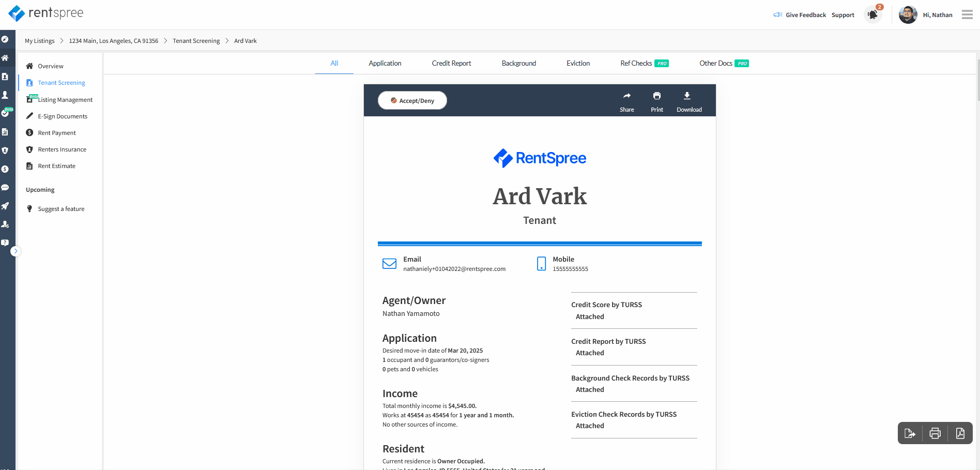The height and width of the screenshot is (470, 980).
Task: Open the Suggest a feature link
Action: click(x=60, y=208)
